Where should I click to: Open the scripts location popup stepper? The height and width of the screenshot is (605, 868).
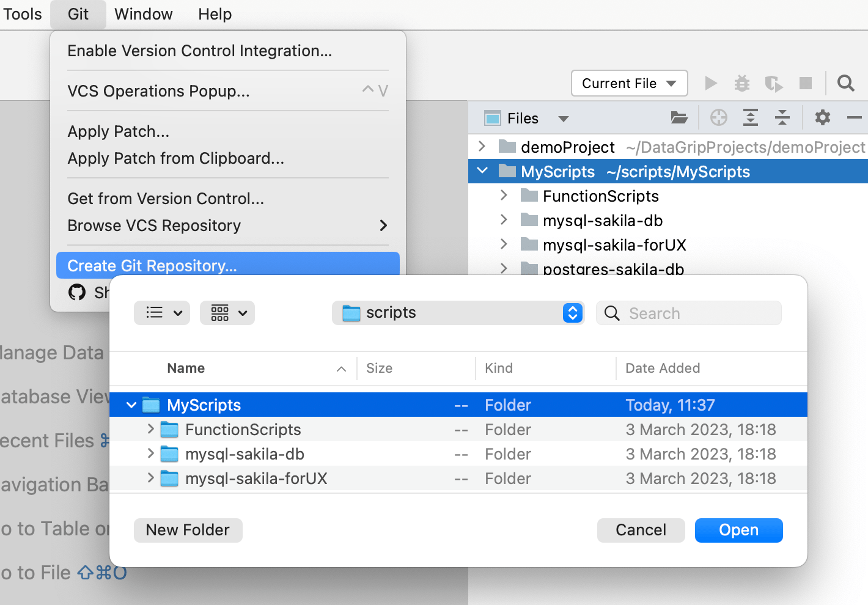click(x=573, y=313)
